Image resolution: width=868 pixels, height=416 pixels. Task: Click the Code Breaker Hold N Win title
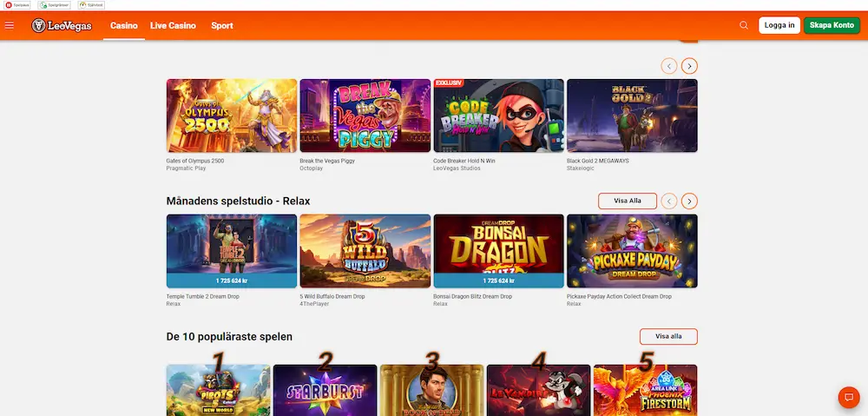tap(464, 162)
